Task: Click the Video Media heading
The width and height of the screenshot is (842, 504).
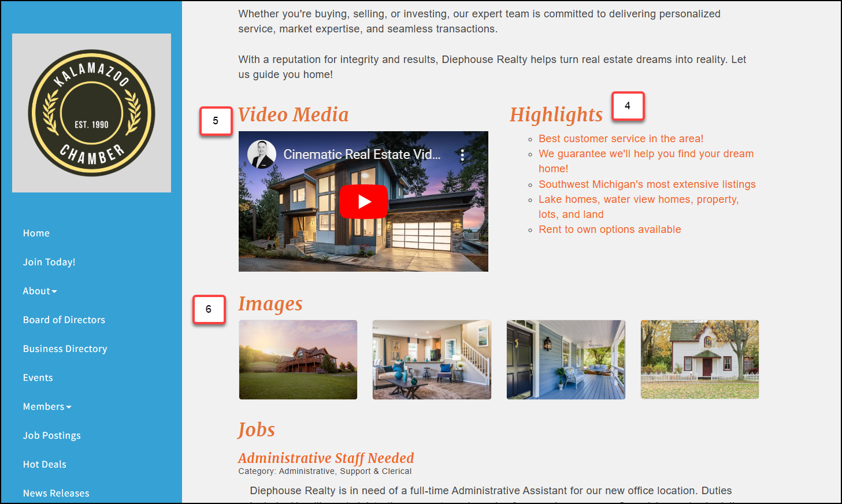Action: 294,114
